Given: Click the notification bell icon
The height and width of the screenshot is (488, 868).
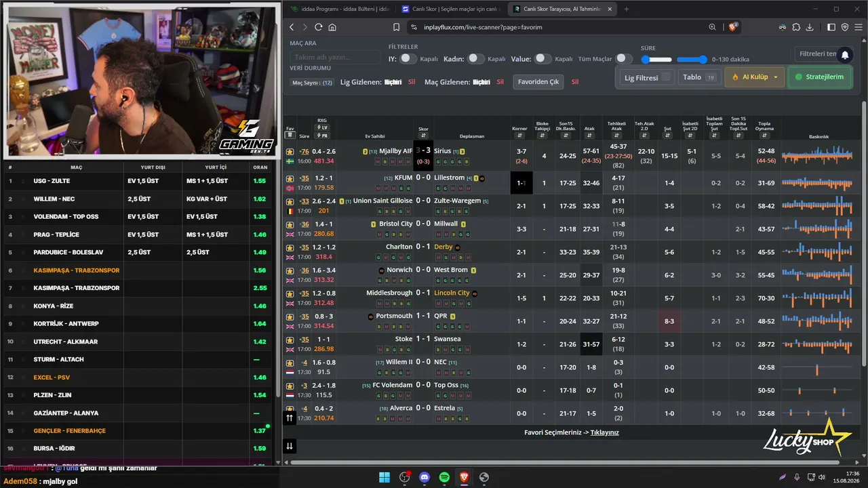Looking at the screenshot, I should [x=845, y=55].
